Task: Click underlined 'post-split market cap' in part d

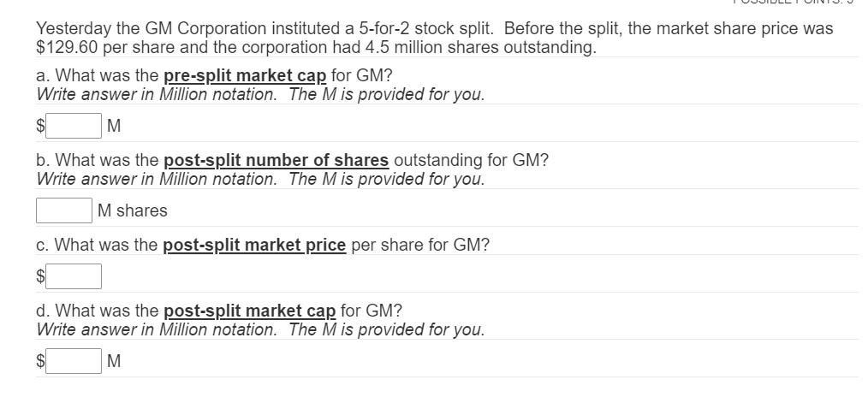Action: (249, 311)
